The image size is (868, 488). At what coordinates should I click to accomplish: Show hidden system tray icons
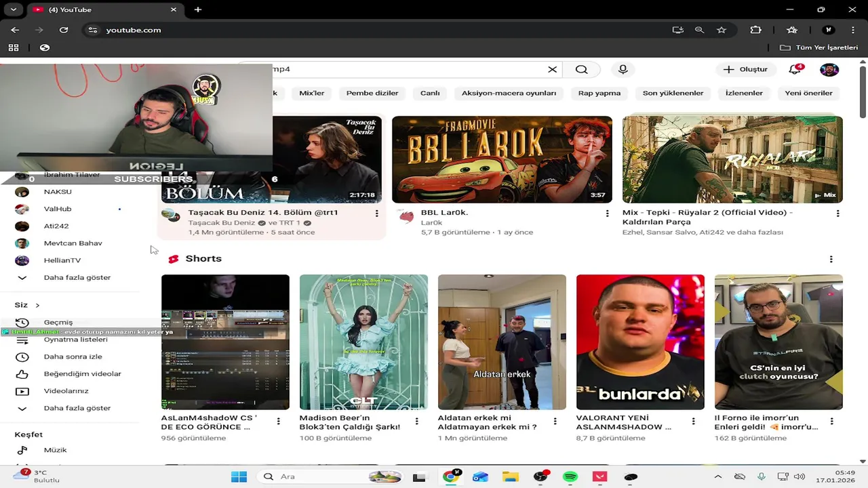pyautogui.click(x=717, y=476)
